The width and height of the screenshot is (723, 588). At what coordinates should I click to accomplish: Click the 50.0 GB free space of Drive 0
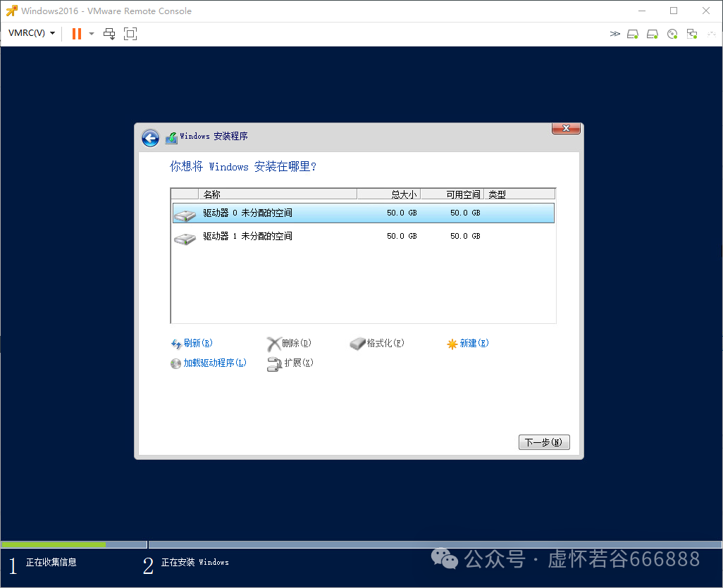click(x=465, y=213)
